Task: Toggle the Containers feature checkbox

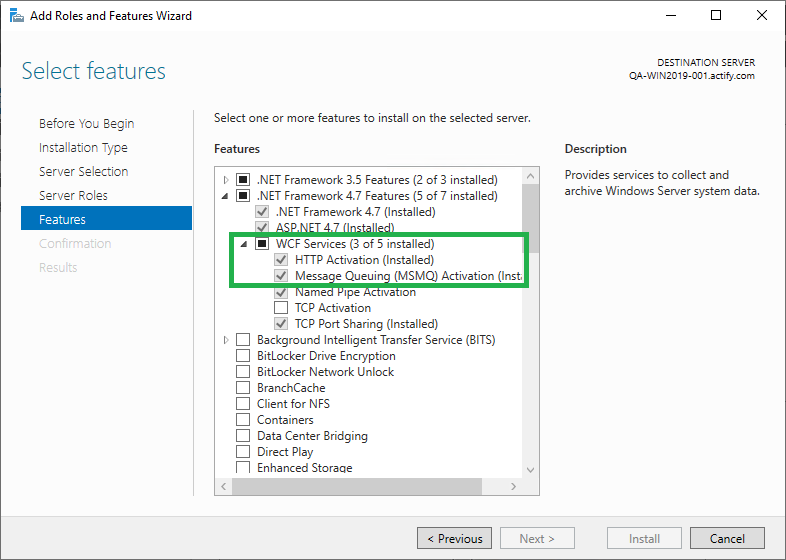Action: (x=243, y=420)
